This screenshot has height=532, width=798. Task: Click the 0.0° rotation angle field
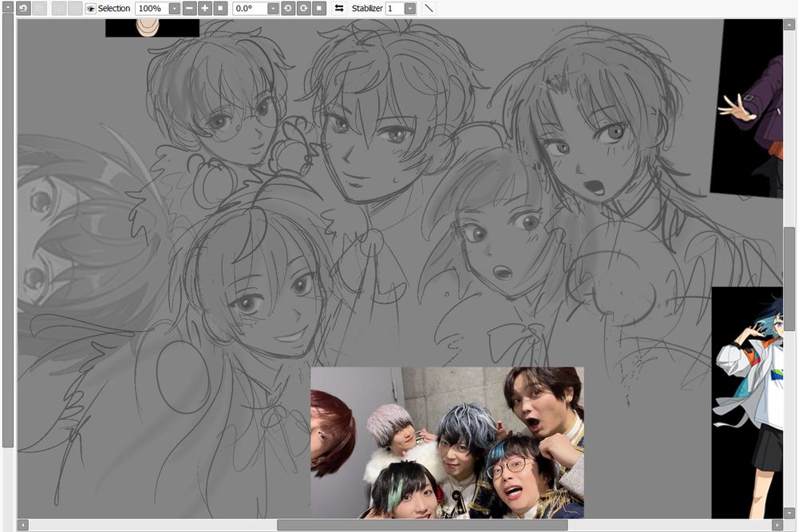(x=250, y=9)
